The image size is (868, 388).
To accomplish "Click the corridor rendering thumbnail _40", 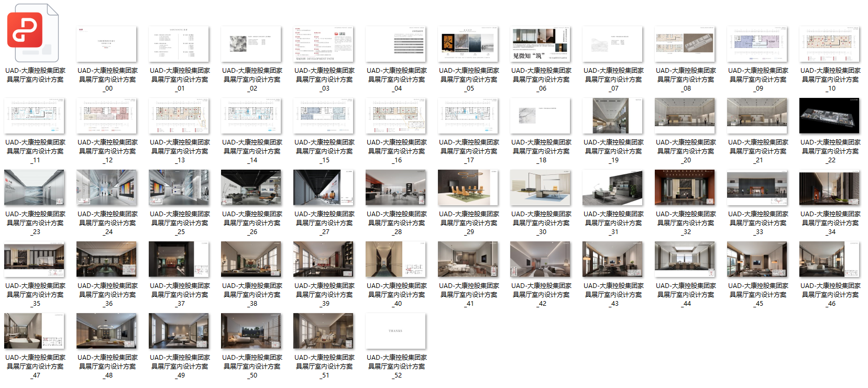I will coord(395,259).
